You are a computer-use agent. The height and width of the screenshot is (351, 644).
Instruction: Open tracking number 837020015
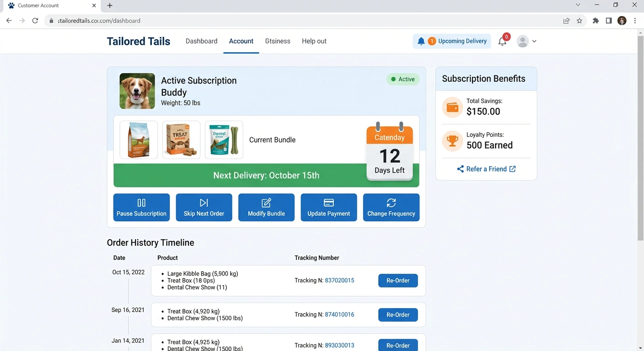(x=339, y=281)
